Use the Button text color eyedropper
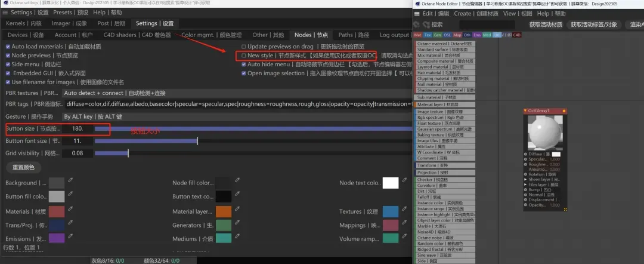This screenshot has height=264, width=644. click(237, 194)
